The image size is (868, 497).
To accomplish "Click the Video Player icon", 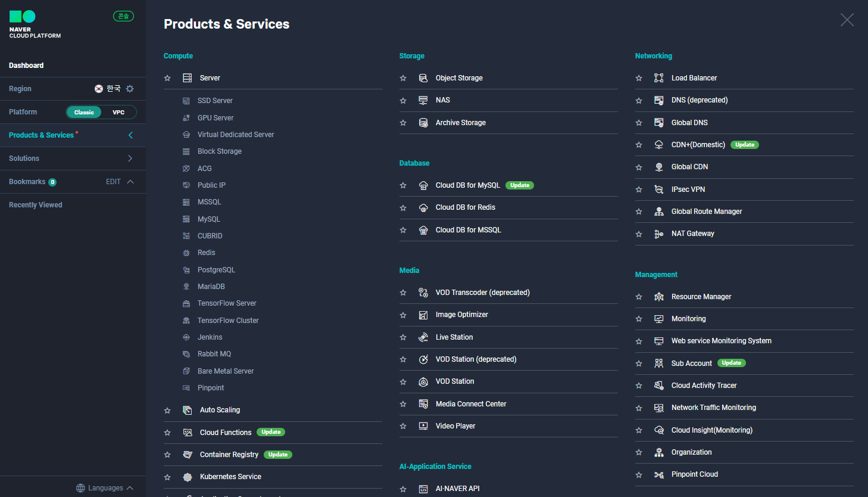I will [x=423, y=426].
